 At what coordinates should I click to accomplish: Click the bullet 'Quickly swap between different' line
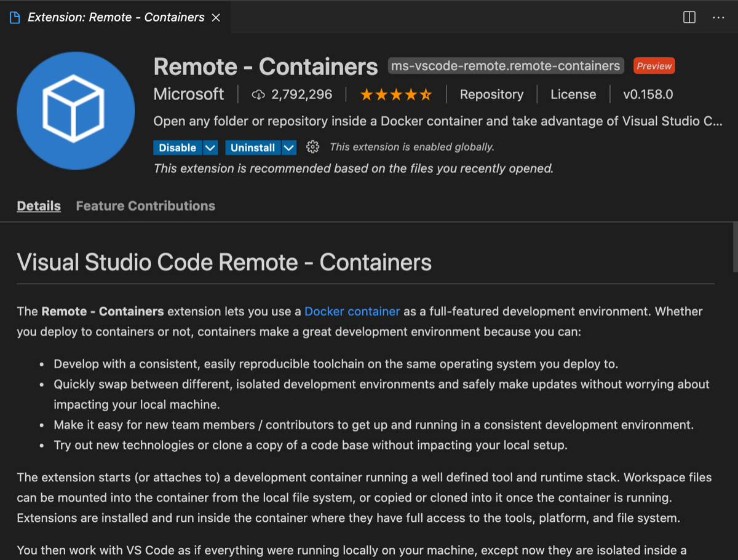pyautogui.click(x=381, y=395)
